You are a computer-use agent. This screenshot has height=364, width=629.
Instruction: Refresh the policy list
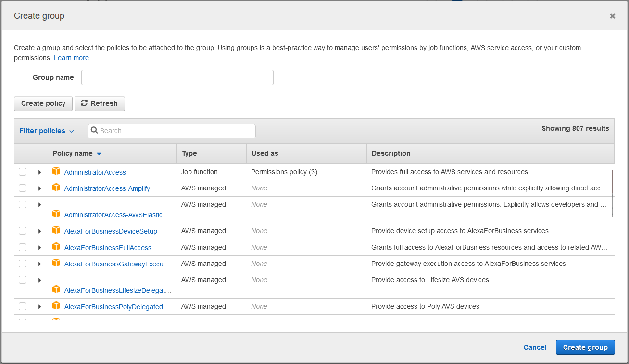tap(100, 103)
